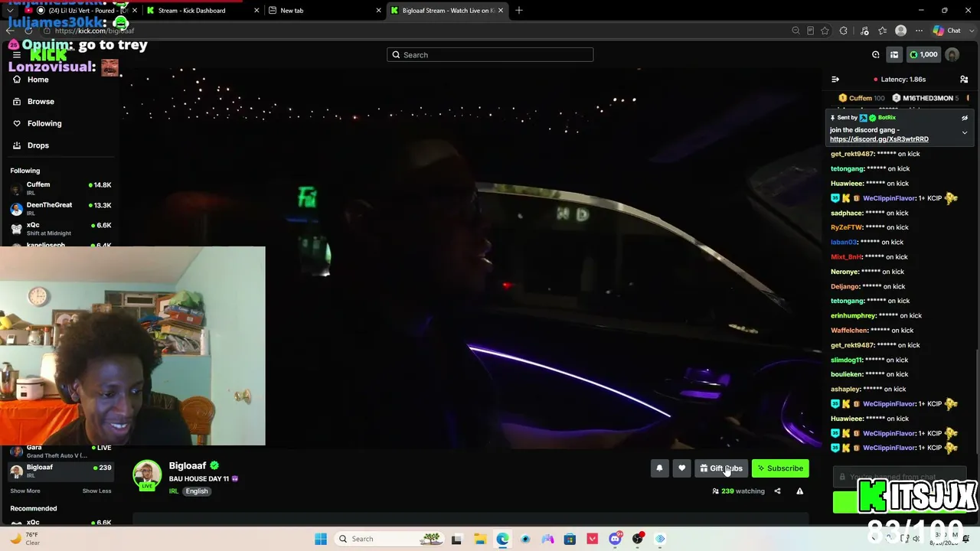Image resolution: width=980 pixels, height=551 pixels.
Task: Switch to the New tab browser tab
Action: [x=325, y=11]
